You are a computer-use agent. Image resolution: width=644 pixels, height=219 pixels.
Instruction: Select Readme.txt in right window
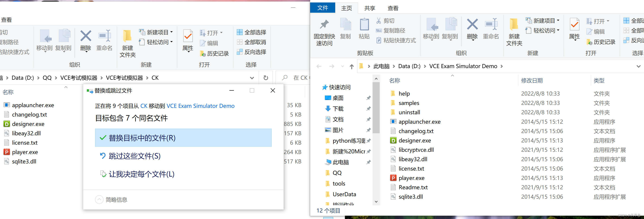(409, 187)
